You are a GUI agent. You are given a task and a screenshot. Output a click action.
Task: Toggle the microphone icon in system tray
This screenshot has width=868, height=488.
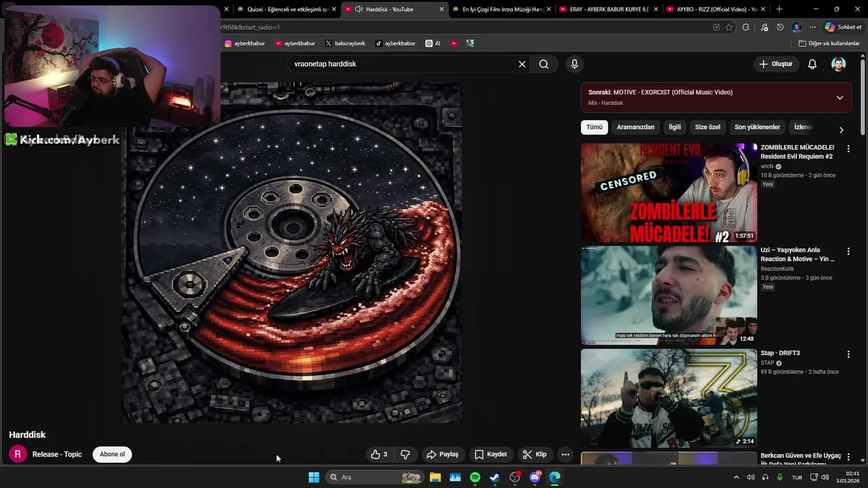780,477
